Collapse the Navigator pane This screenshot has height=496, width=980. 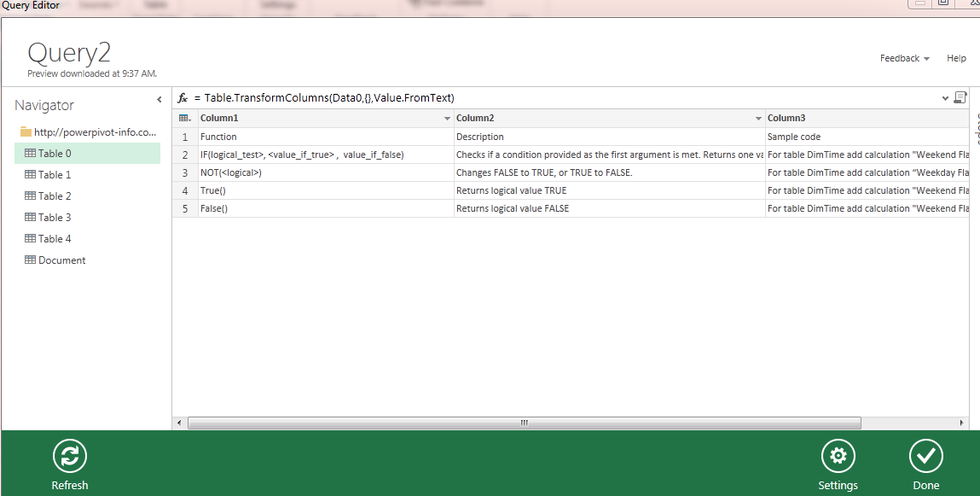click(159, 98)
